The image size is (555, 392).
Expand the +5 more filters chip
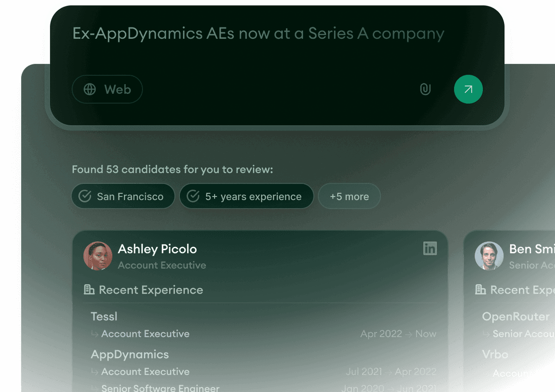point(349,196)
